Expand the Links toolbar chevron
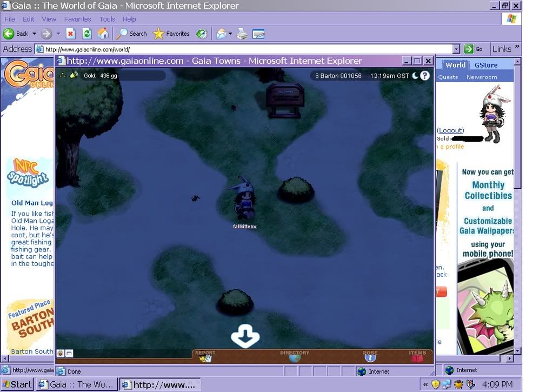The height and width of the screenshot is (392, 553). click(517, 46)
